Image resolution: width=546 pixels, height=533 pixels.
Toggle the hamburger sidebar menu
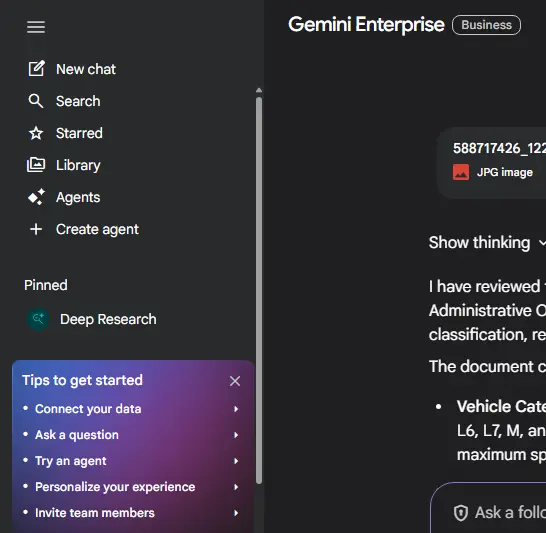[36, 27]
